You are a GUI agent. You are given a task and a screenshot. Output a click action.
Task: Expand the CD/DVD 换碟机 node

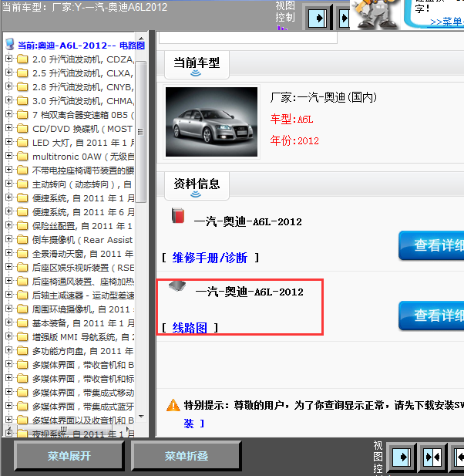pos(8,128)
